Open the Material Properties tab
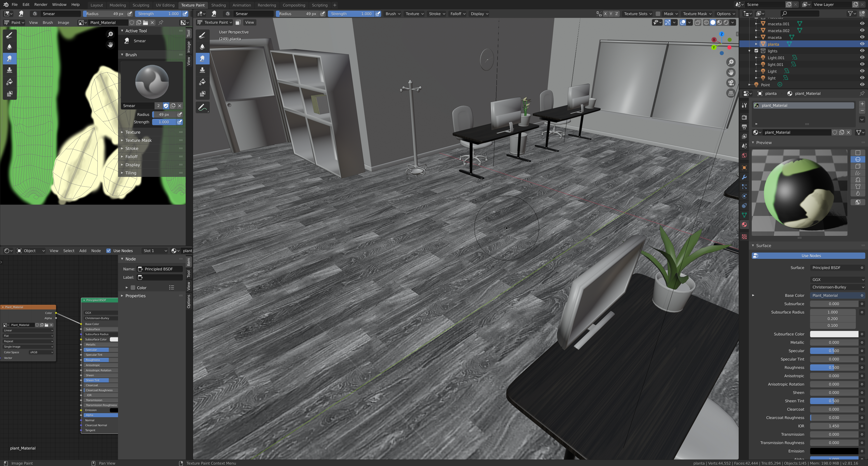 pyautogui.click(x=744, y=225)
